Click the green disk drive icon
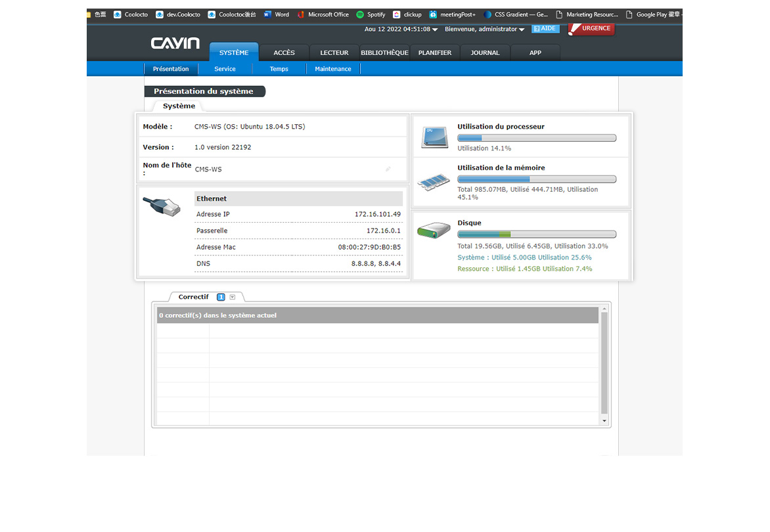 pyautogui.click(x=434, y=231)
